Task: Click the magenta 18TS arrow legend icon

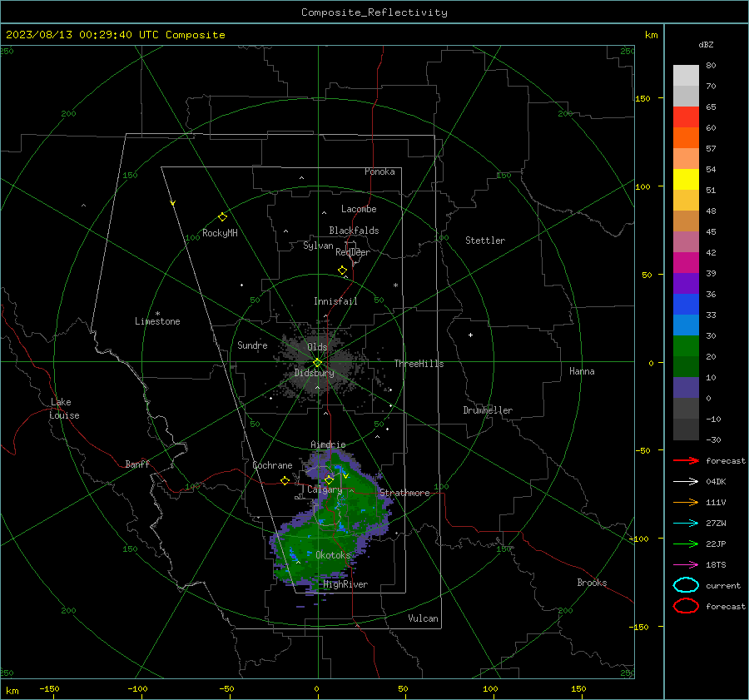Action: tap(686, 565)
